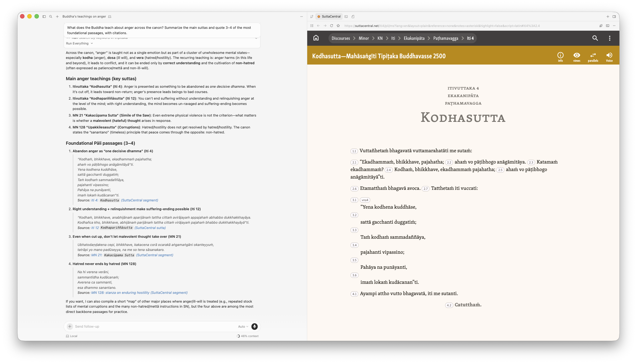The height and width of the screenshot is (364, 637).
Task: Click segment reference 2.4 marker
Action: coord(388,170)
